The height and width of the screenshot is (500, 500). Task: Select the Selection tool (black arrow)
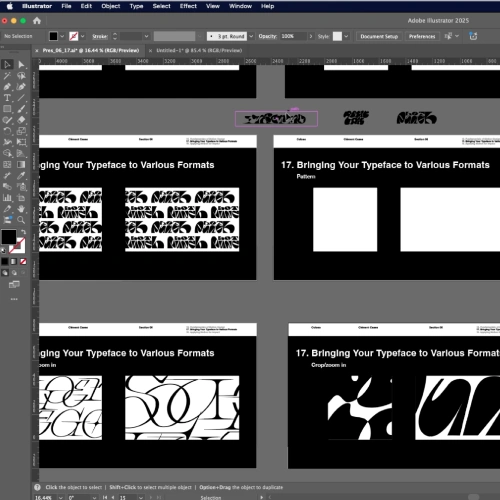(x=7, y=64)
